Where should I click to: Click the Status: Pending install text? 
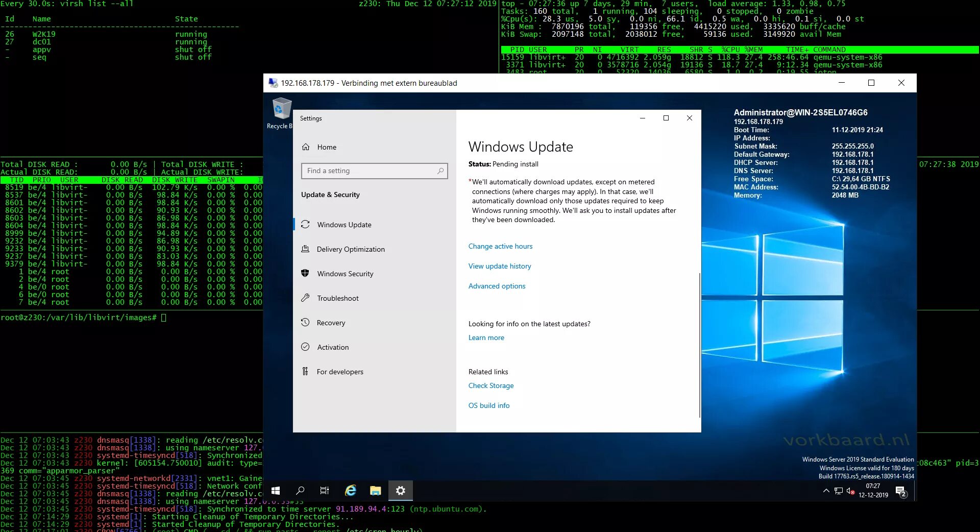[x=503, y=164]
